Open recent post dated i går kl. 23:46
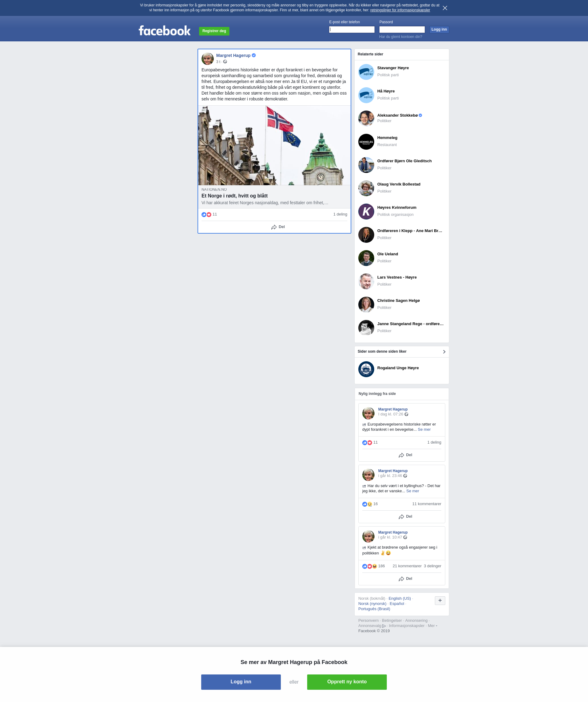 click(390, 476)
